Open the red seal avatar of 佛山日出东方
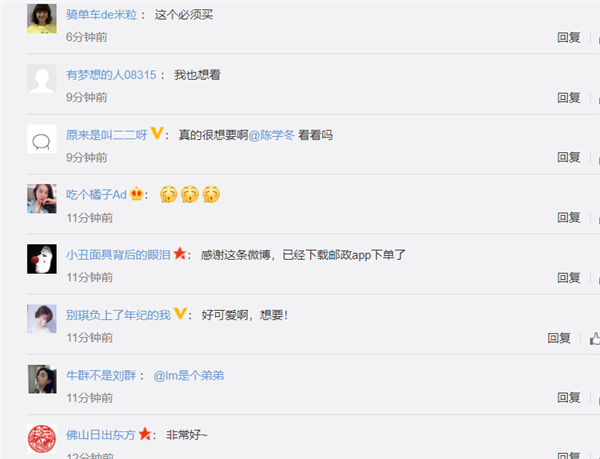The width and height of the screenshot is (600, 459). pyautogui.click(x=42, y=439)
